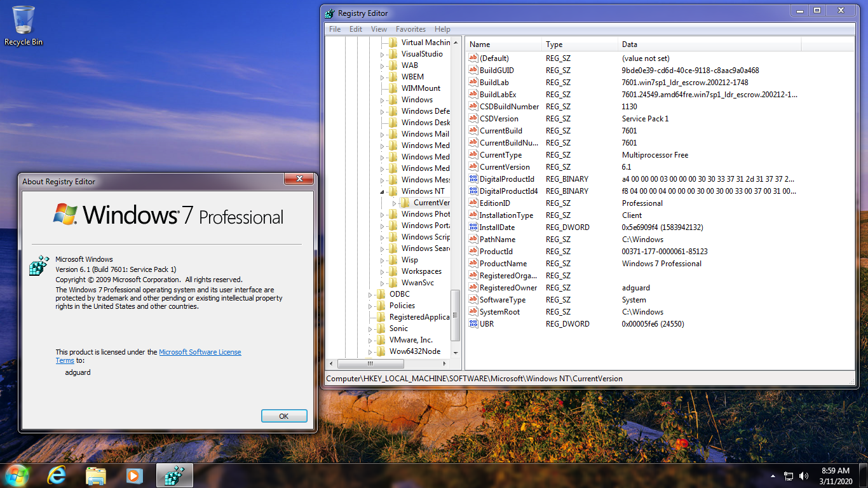Click tree pane horizontal scrollbar thumb
Viewport: 868px width, 488px height.
click(x=370, y=363)
